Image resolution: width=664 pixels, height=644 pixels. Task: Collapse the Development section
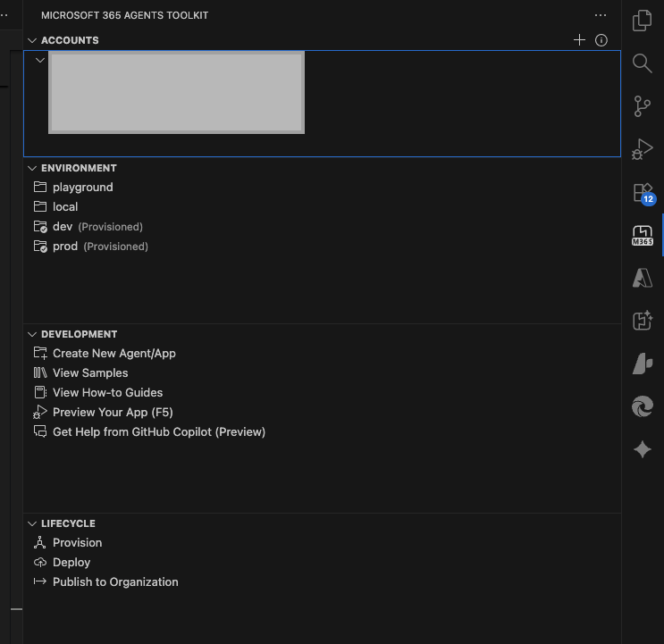pyautogui.click(x=33, y=334)
